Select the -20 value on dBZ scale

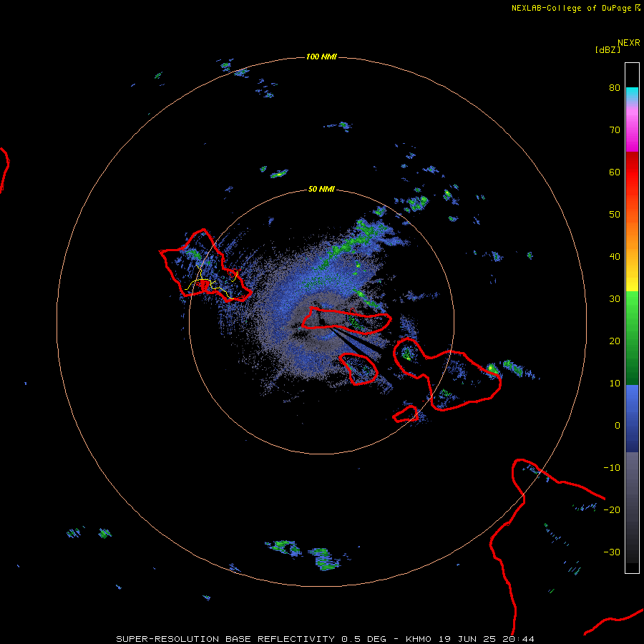612,509
